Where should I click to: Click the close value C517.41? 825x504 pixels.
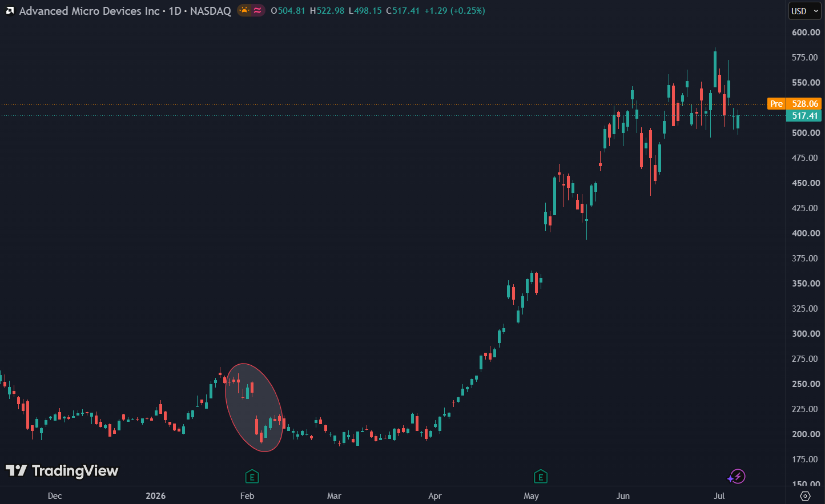click(403, 11)
